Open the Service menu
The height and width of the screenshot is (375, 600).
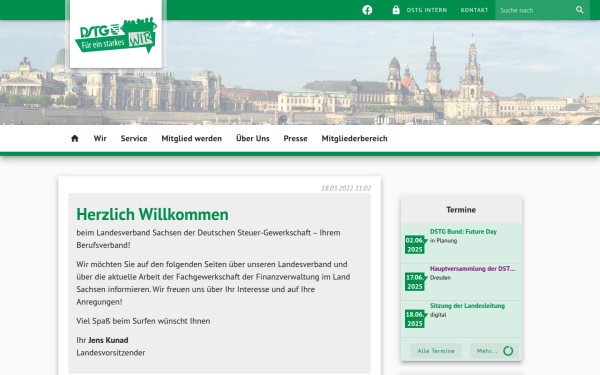click(x=134, y=139)
